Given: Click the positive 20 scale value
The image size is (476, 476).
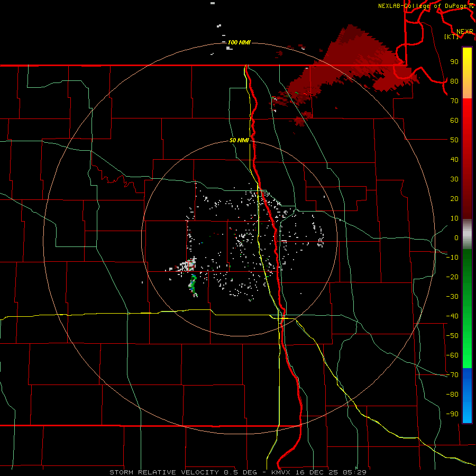Looking at the screenshot, I should 454,198.
